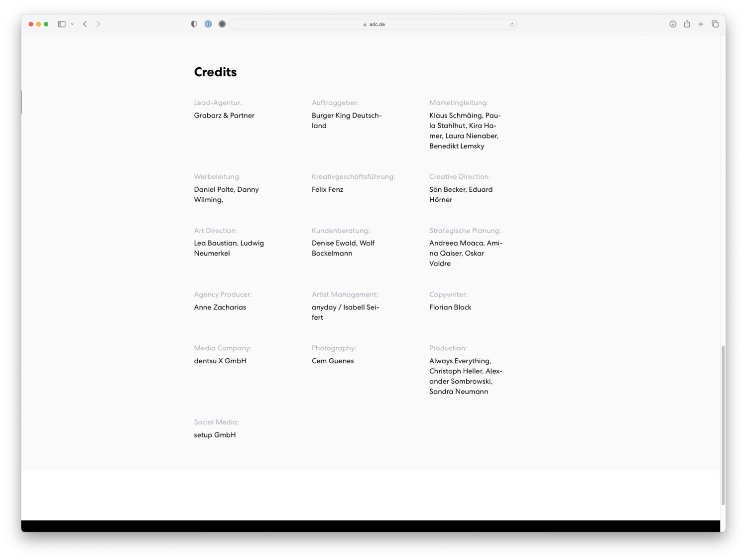This screenshot has height=560, width=747.
Task: Go forward to the next page
Action: click(x=98, y=24)
